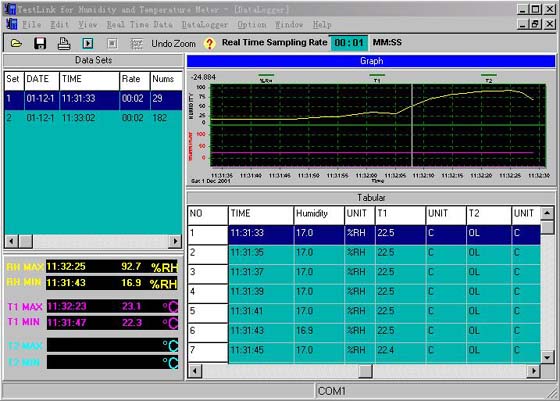Select the 22.4 T1 cell in row 7

pos(401,352)
